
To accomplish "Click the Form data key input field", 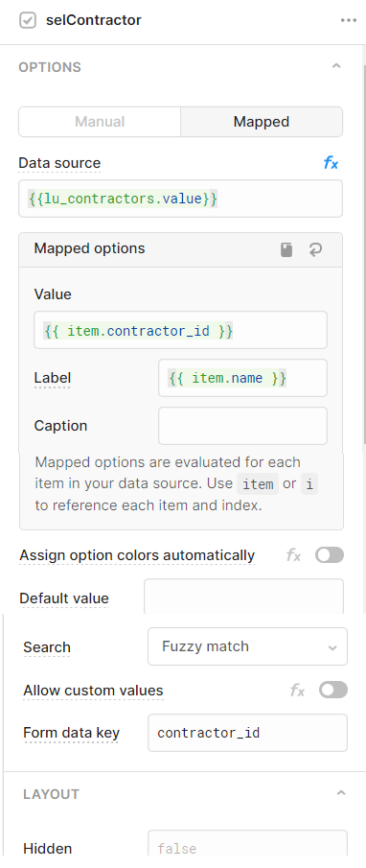I will (x=248, y=733).
